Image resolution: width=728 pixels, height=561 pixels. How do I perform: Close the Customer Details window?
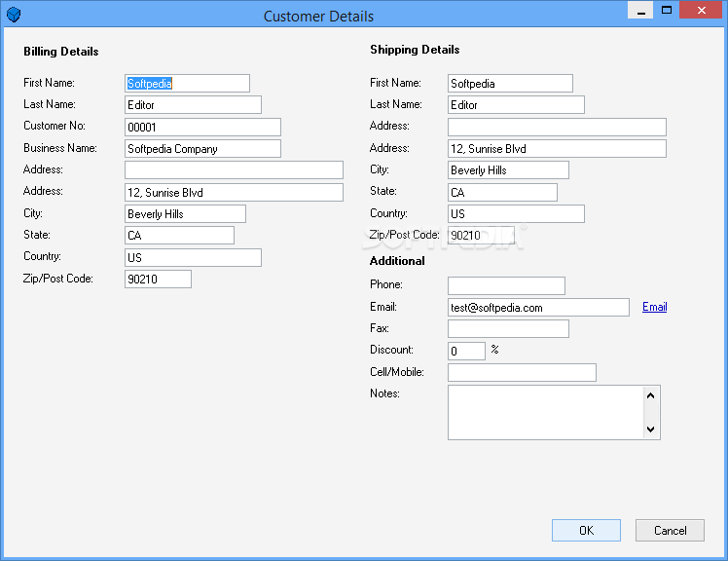[701, 10]
